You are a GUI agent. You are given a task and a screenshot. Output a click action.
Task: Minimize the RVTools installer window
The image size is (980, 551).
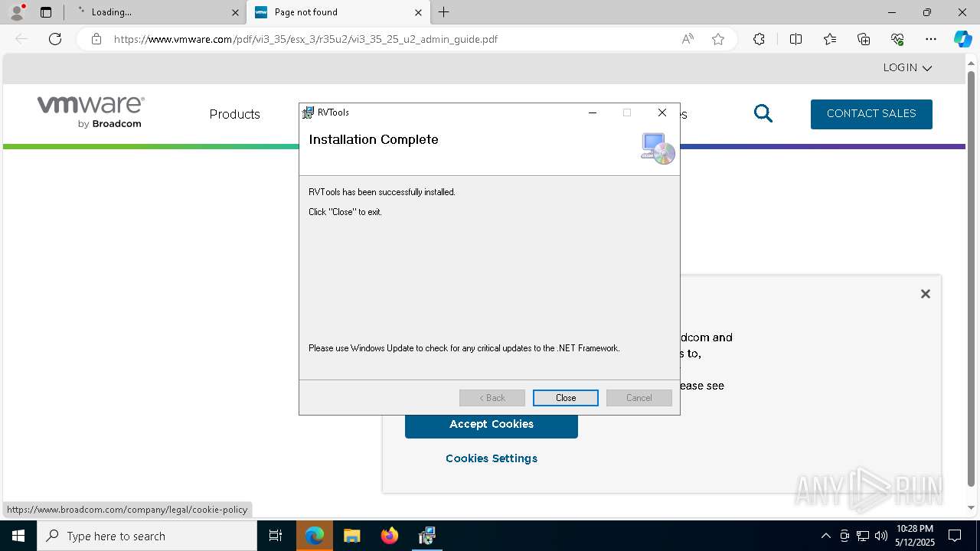[592, 112]
